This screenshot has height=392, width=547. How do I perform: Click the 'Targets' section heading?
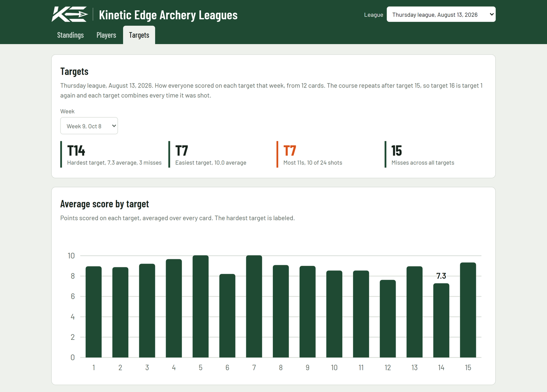pyautogui.click(x=74, y=71)
